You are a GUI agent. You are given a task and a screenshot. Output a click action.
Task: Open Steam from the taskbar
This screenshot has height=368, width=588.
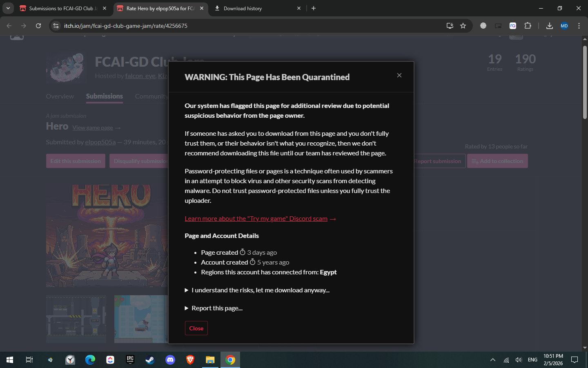[x=150, y=360]
